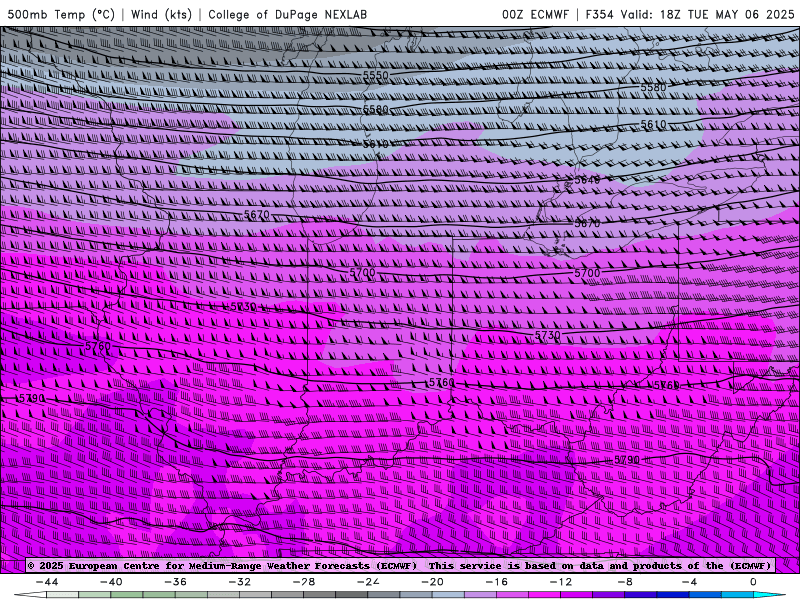
Task: Click the cyan arrow tip ending the colorbar
Action: [769, 595]
